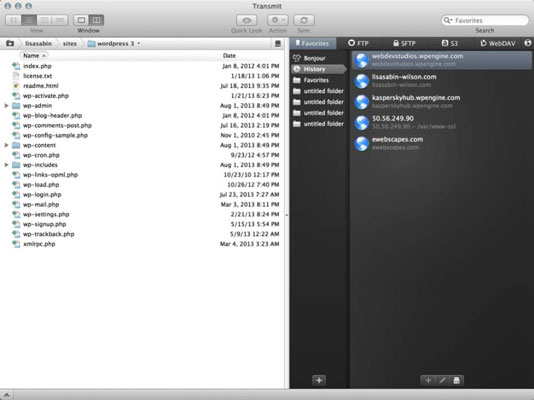Sort files by Date column header
Screen dimensions: 534x400
tap(229, 55)
